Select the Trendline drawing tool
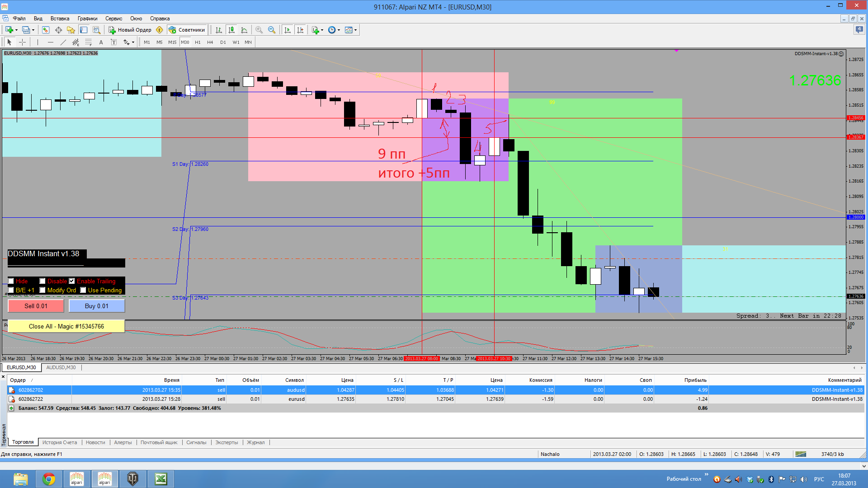The image size is (868, 488). [63, 42]
